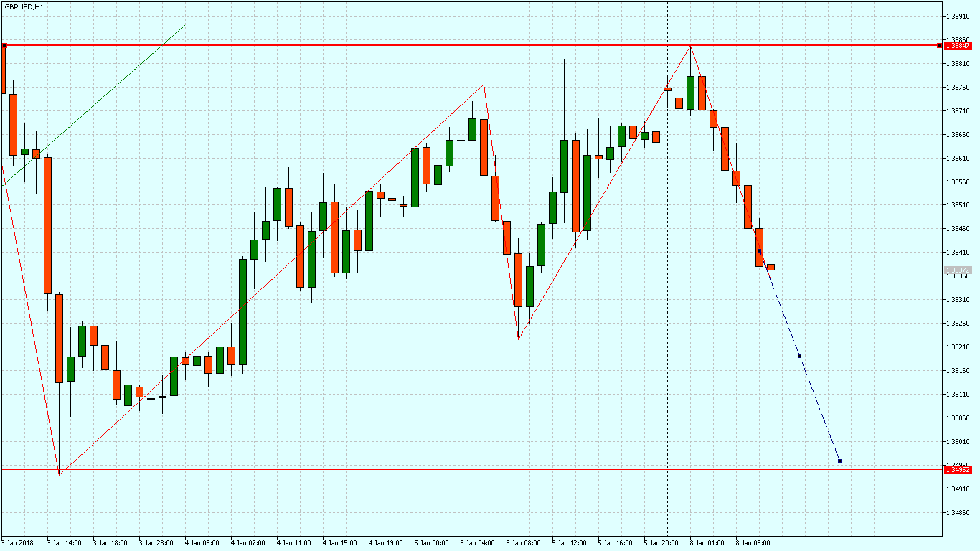Click the gray current price label 1.35372

coord(958,270)
